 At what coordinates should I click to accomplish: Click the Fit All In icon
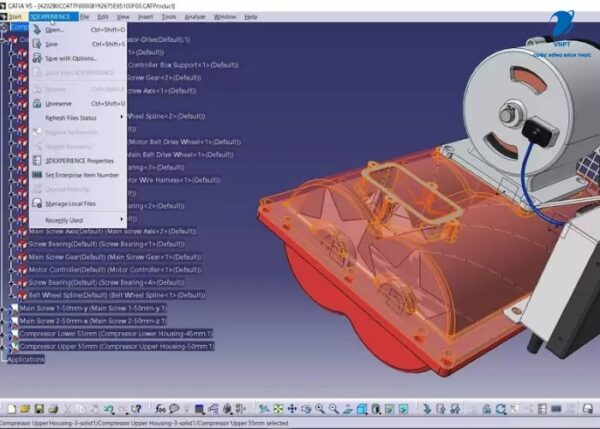pos(278,409)
